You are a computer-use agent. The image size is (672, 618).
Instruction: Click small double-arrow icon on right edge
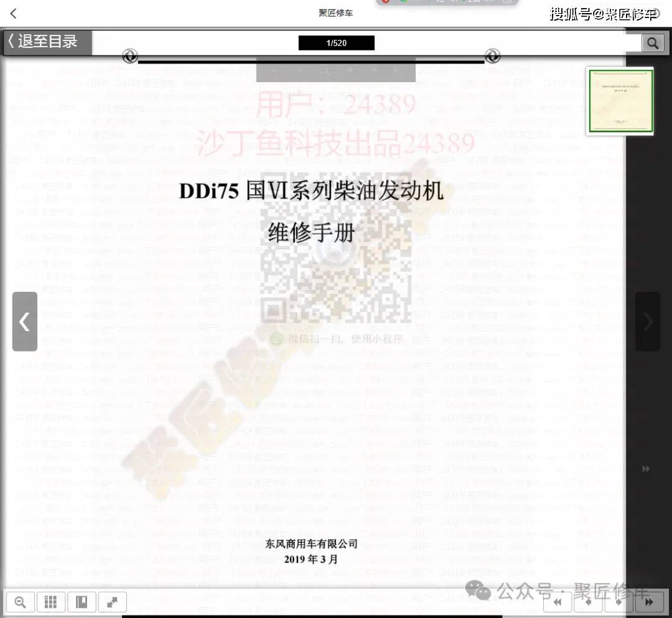point(646,469)
